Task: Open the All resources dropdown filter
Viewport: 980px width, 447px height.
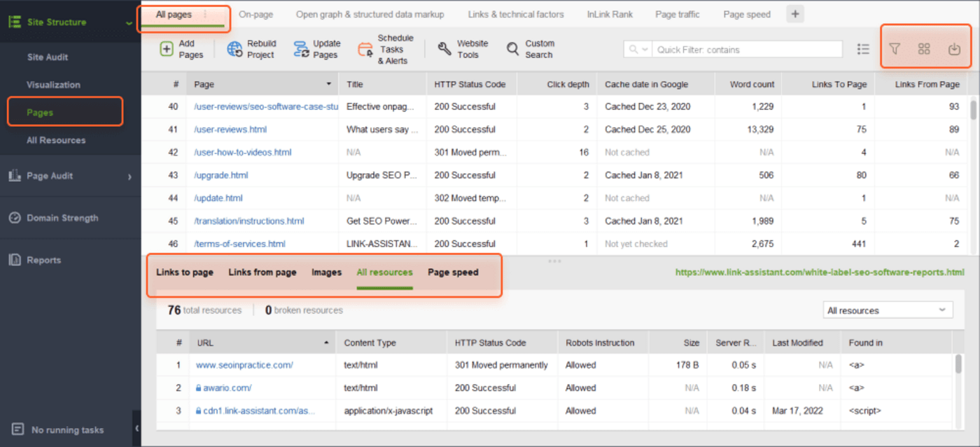Action: tap(887, 309)
